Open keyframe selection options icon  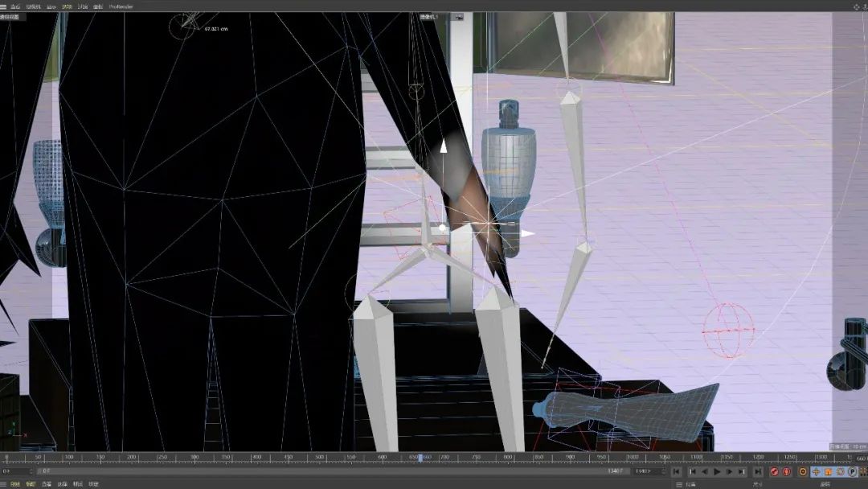click(x=802, y=472)
